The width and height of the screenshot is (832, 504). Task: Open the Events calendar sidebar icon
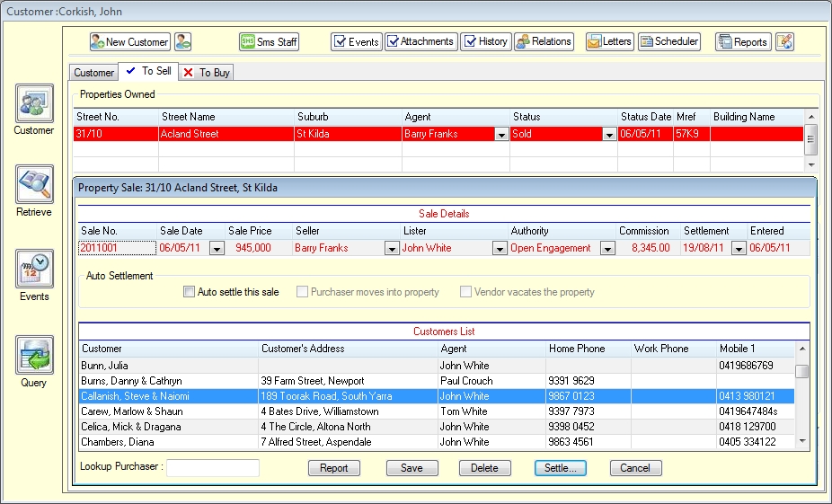[34, 270]
